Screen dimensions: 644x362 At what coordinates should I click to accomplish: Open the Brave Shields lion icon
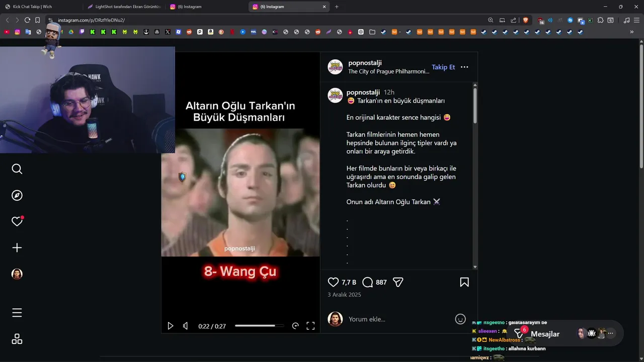tap(526, 20)
